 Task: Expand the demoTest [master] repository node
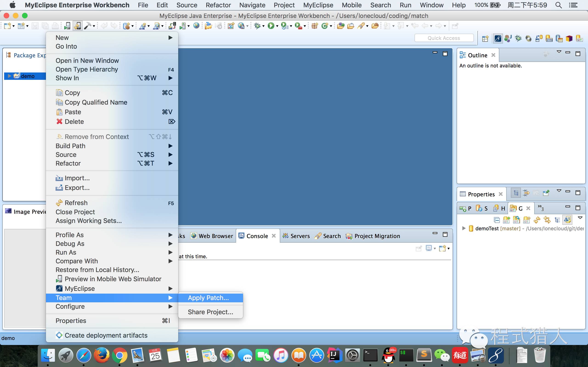[x=464, y=228]
